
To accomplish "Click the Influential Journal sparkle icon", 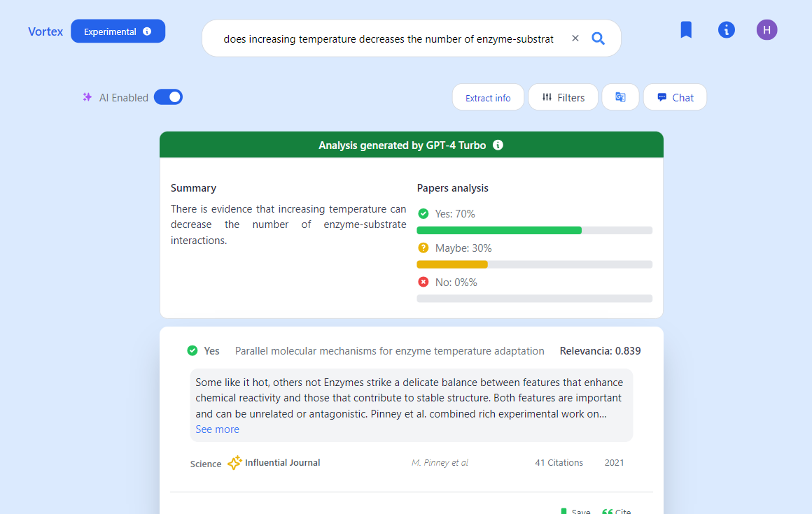I will [234, 463].
